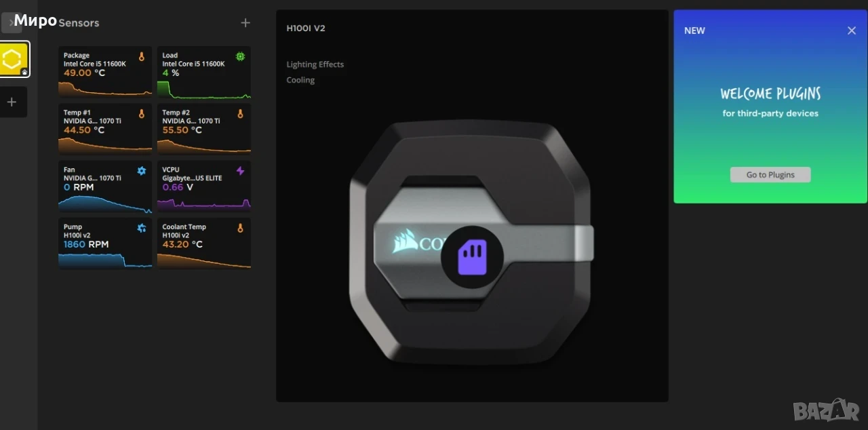Viewport: 868px width, 430px height.
Task: Open the Package temperature sensor card
Action: (105, 72)
